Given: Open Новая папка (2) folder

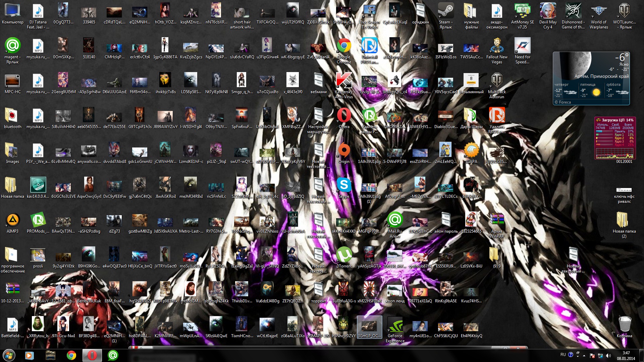Looking at the screenshot, I should point(624,226).
